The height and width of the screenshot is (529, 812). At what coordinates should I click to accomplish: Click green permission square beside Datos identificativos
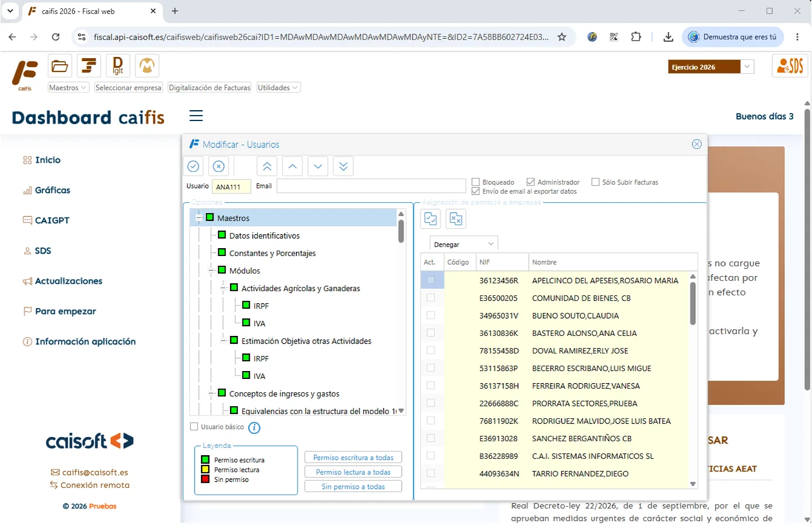click(222, 235)
